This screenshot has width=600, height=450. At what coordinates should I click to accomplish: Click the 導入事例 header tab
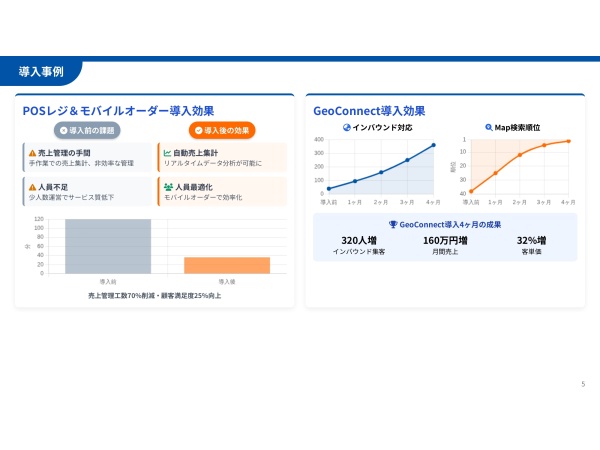point(41,72)
